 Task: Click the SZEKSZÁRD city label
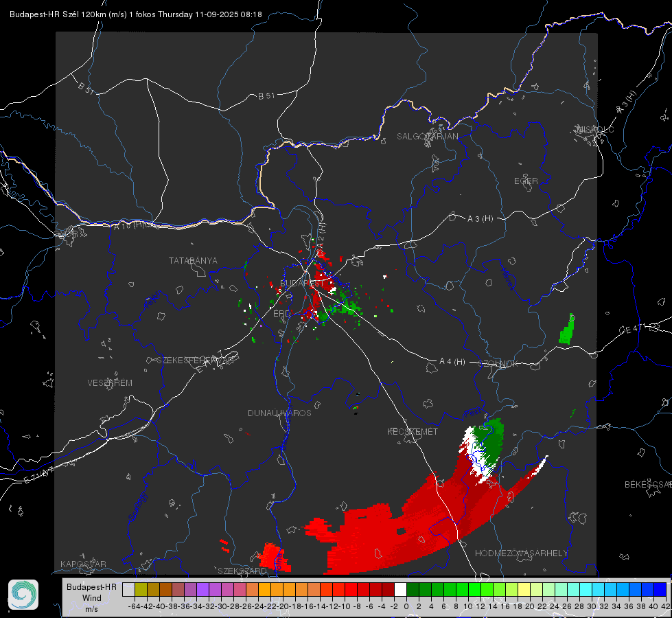[242, 571]
